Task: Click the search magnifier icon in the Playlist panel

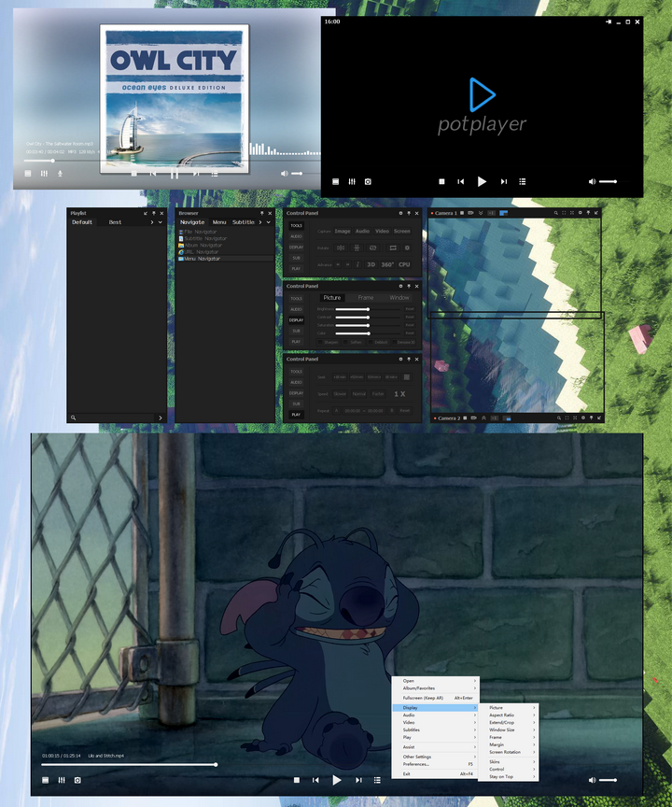Action: coord(74,418)
